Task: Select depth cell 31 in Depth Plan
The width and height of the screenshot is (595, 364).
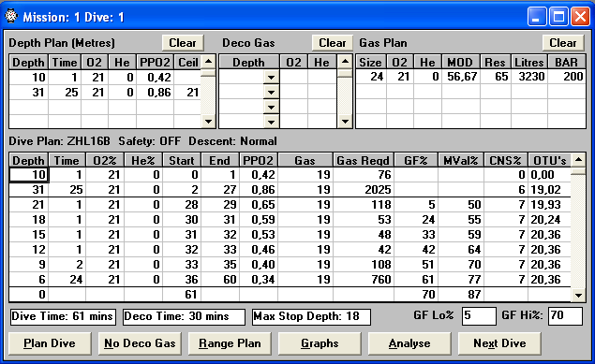Action: click(29, 93)
